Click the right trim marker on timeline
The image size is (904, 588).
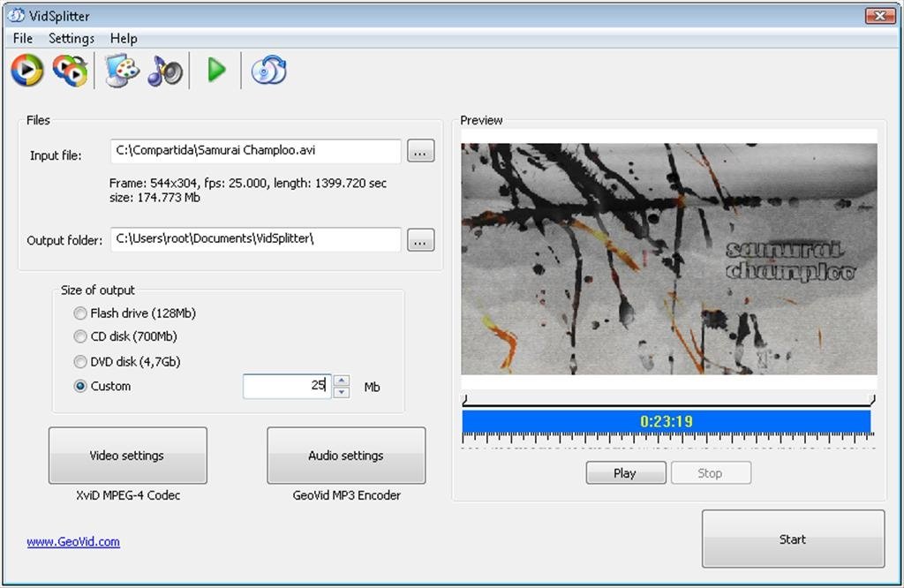(x=872, y=399)
